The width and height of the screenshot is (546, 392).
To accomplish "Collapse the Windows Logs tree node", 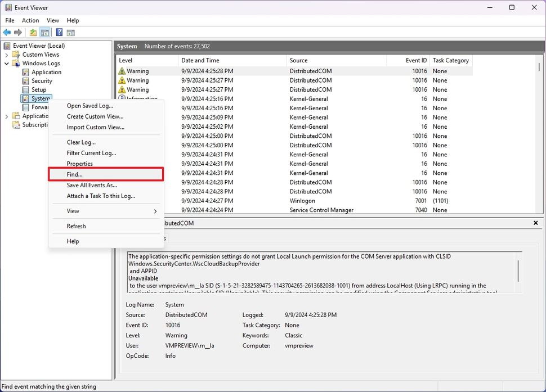I will [x=6, y=63].
